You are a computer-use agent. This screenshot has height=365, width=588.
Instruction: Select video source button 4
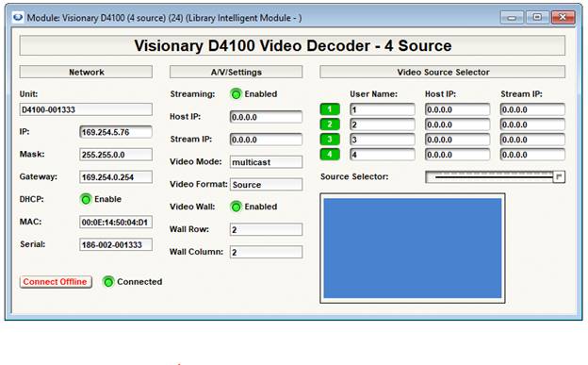pyautogui.click(x=330, y=155)
